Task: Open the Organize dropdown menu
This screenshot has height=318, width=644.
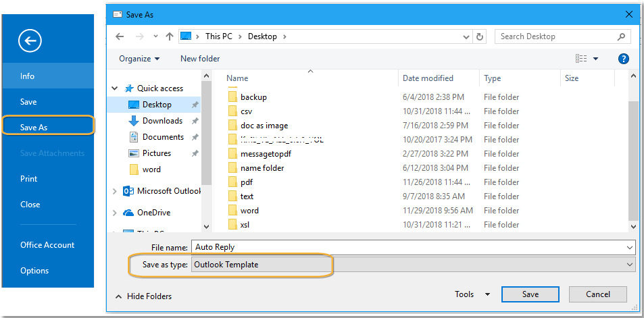Action: pyautogui.click(x=139, y=59)
